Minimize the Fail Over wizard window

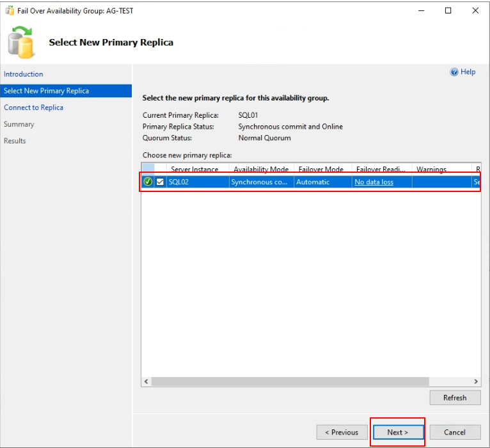click(422, 11)
